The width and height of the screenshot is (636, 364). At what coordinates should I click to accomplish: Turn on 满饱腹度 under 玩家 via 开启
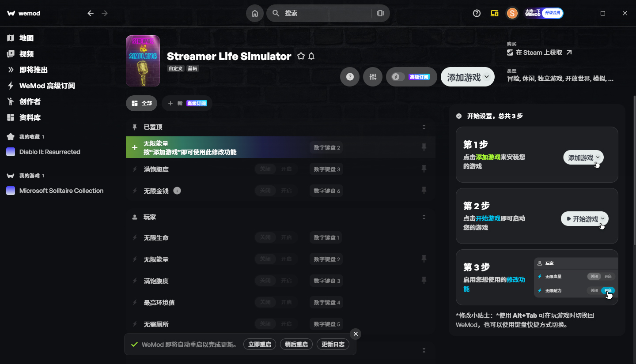coord(287,281)
